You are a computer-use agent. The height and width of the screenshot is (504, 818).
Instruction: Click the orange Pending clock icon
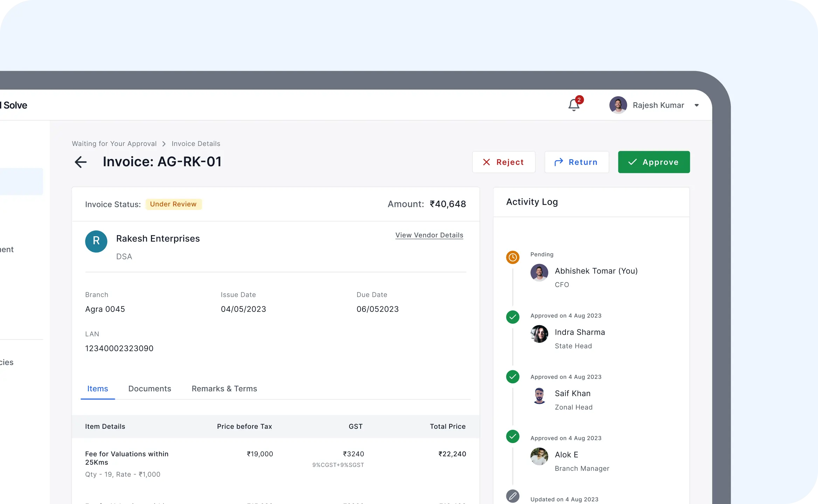point(513,258)
